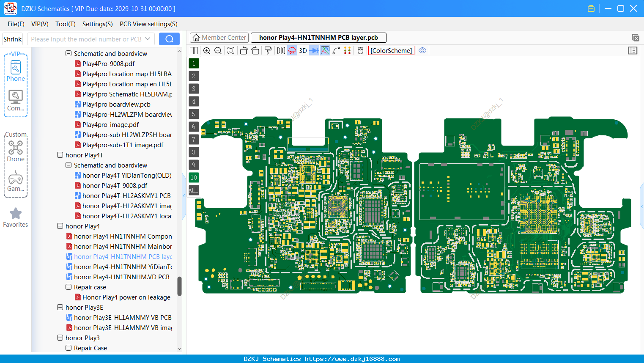The image size is (644, 363).
Task: Open the VIP(V) menu
Action: pyautogui.click(x=40, y=24)
